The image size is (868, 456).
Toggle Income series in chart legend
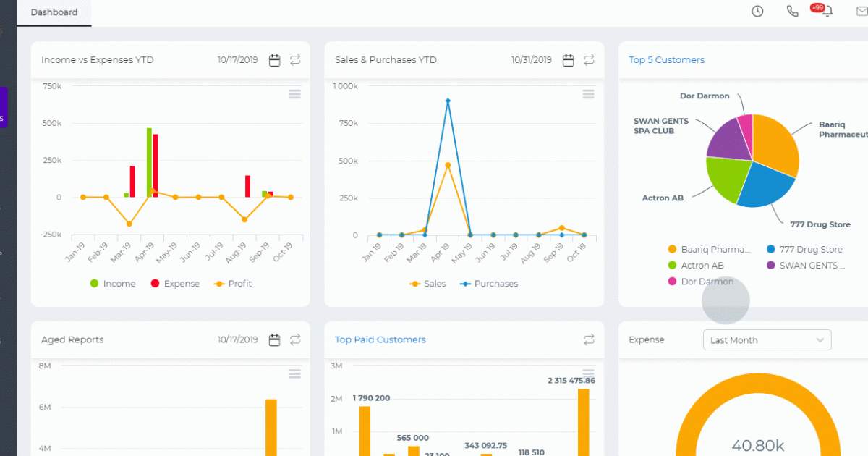tap(112, 284)
